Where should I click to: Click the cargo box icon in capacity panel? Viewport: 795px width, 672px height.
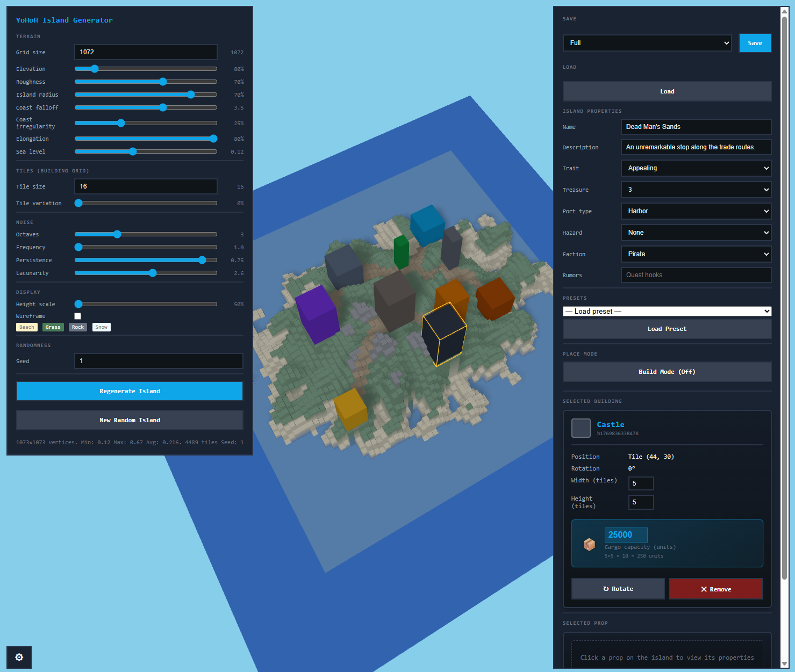pyautogui.click(x=589, y=544)
